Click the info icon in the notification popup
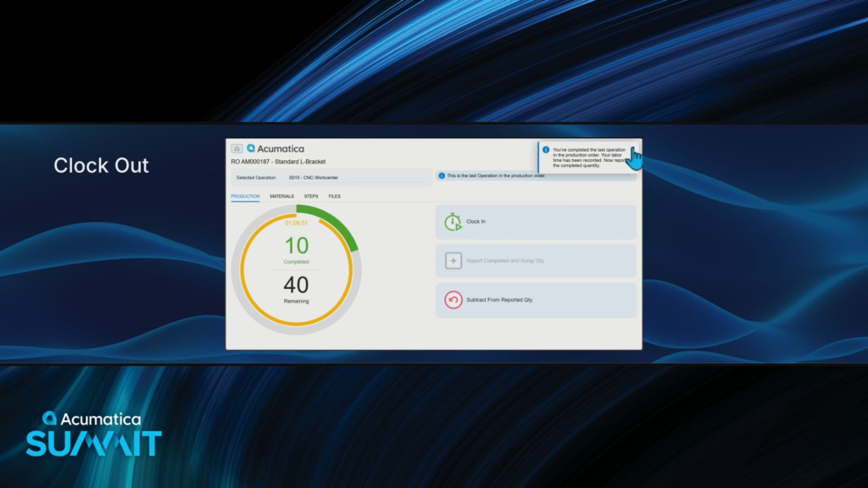The height and width of the screenshot is (488, 868). [546, 149]
